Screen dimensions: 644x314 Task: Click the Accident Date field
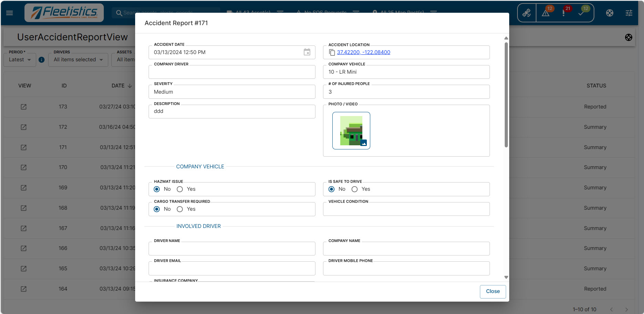tap(232, 52)
